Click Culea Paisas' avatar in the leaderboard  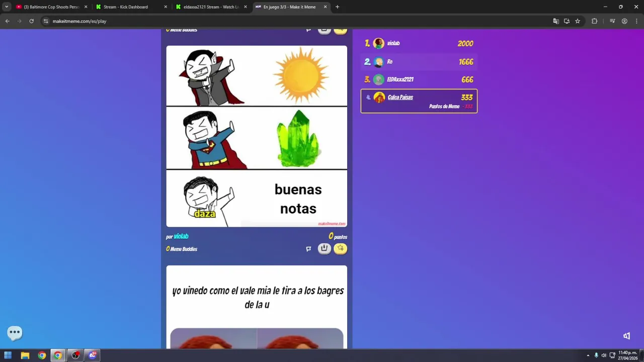379,98
